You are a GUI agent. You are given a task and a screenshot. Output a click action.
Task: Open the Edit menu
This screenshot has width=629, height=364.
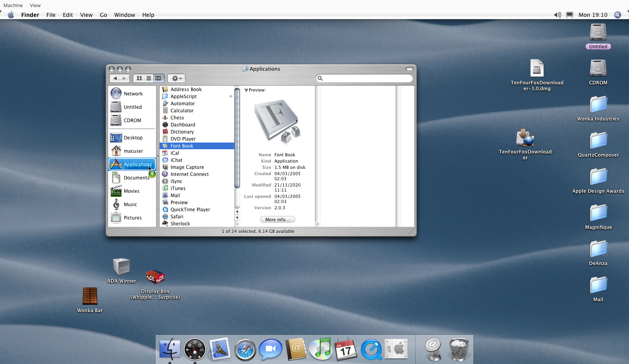[68, 15]
